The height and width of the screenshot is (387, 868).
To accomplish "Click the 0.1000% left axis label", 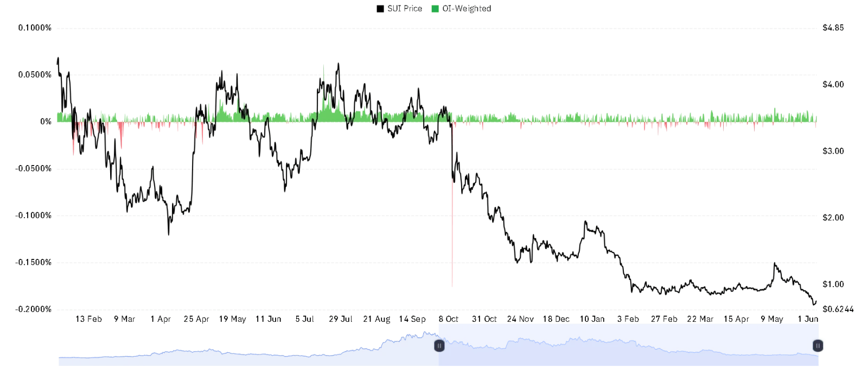I will tap(35, 28).
